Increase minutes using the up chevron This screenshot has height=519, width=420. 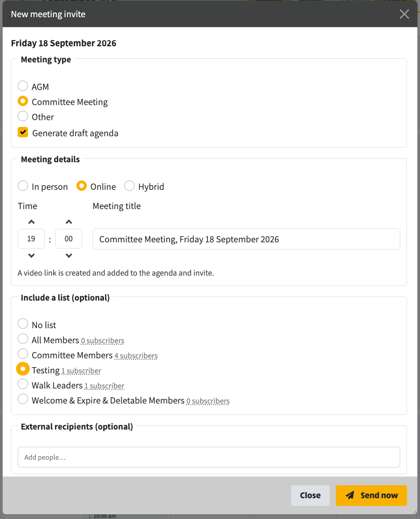coord(69,222)
